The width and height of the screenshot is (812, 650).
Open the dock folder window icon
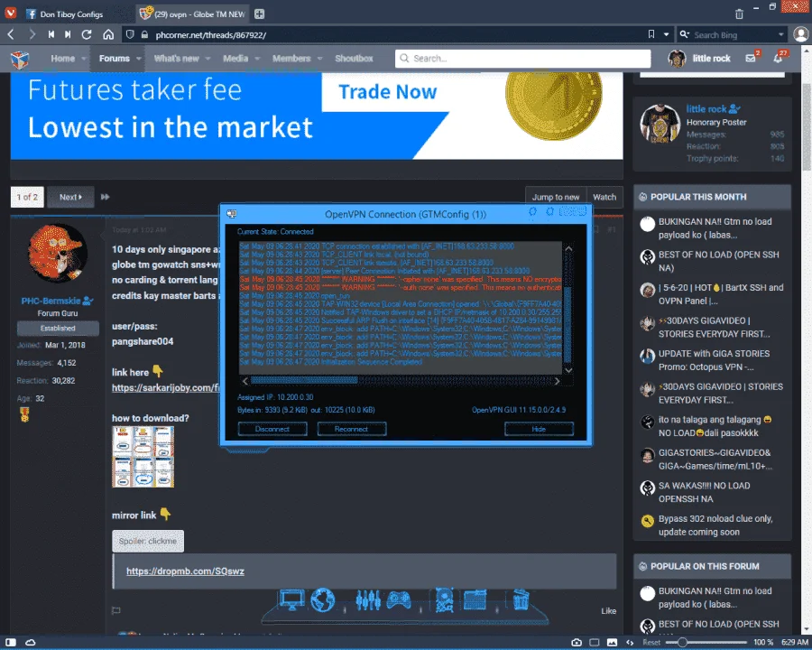pyautogui.click(x=475, y=599)
